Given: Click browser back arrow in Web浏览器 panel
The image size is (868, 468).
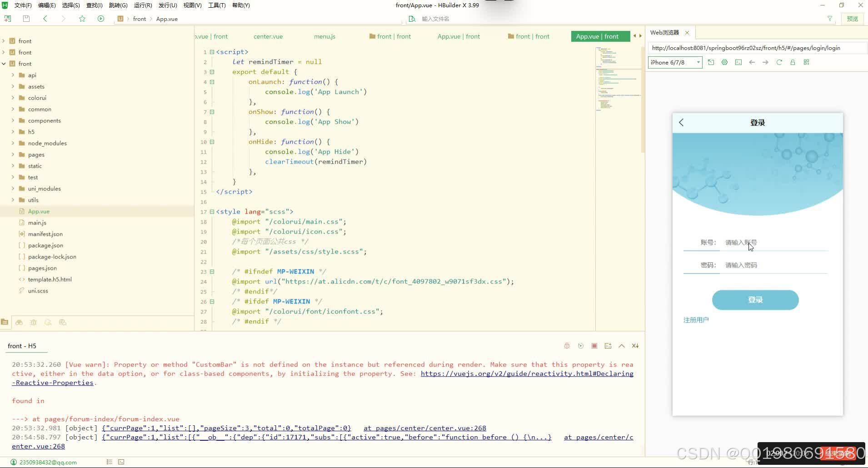Looking at the screenshot, I should (752, 62).
